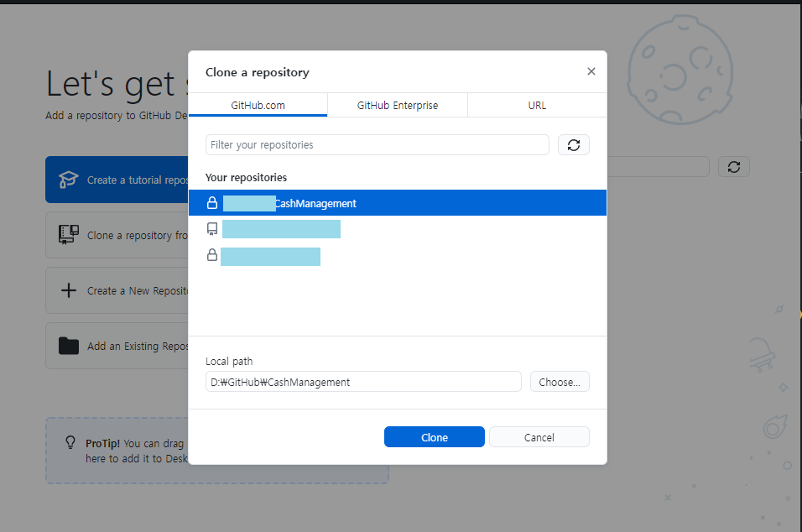This screenshot has height=532, width=802.
Task: Refresh repository list in the dialog
Action: click(573, 145)
